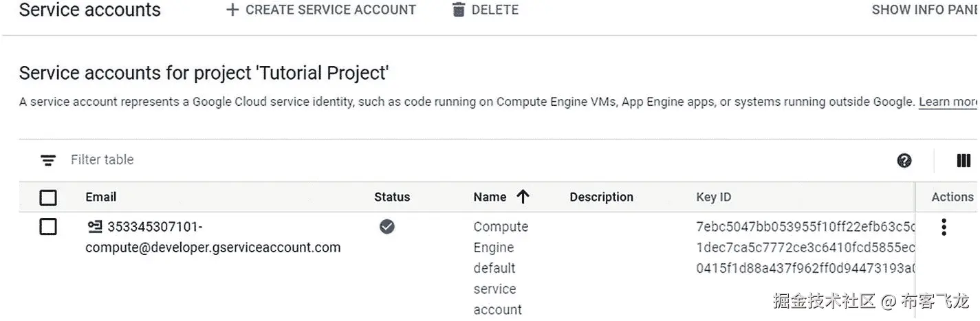Click the Name column sort arrow
Screen dimensions: 980x321
(523, 197)
